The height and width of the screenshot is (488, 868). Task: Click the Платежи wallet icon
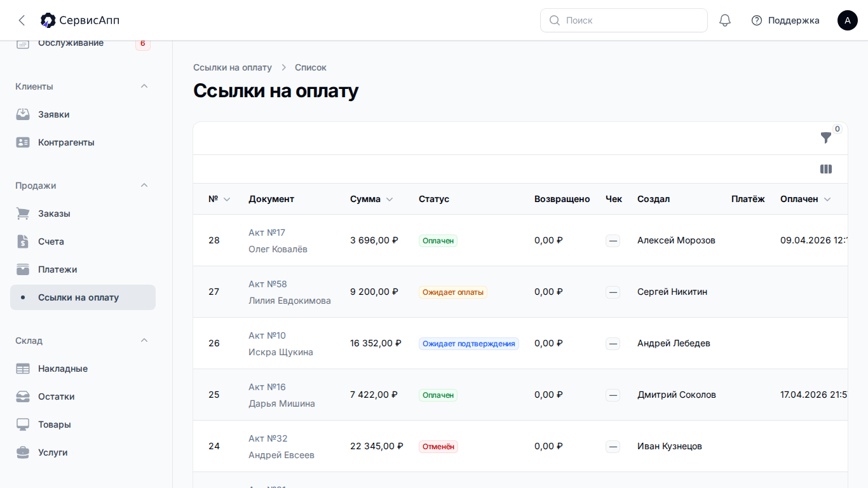click(23, 269)
